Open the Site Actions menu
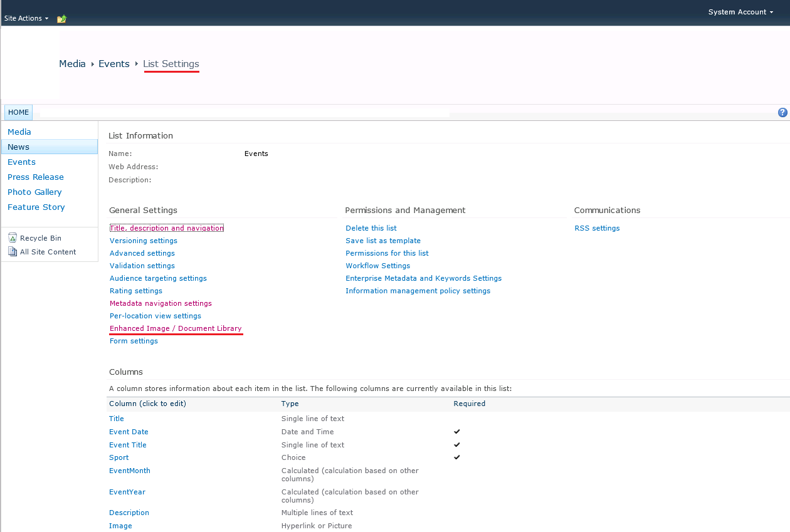The height and width of the screenshot is (532, 790). (26, 19)
